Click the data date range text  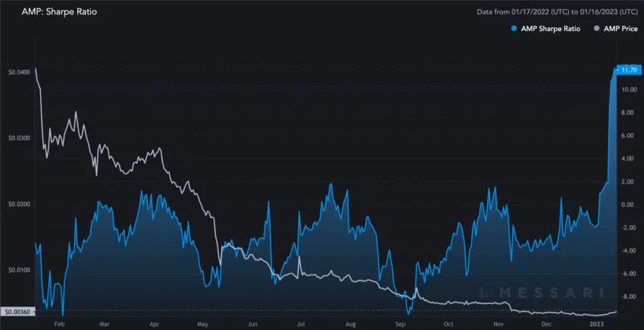[558, 12]
